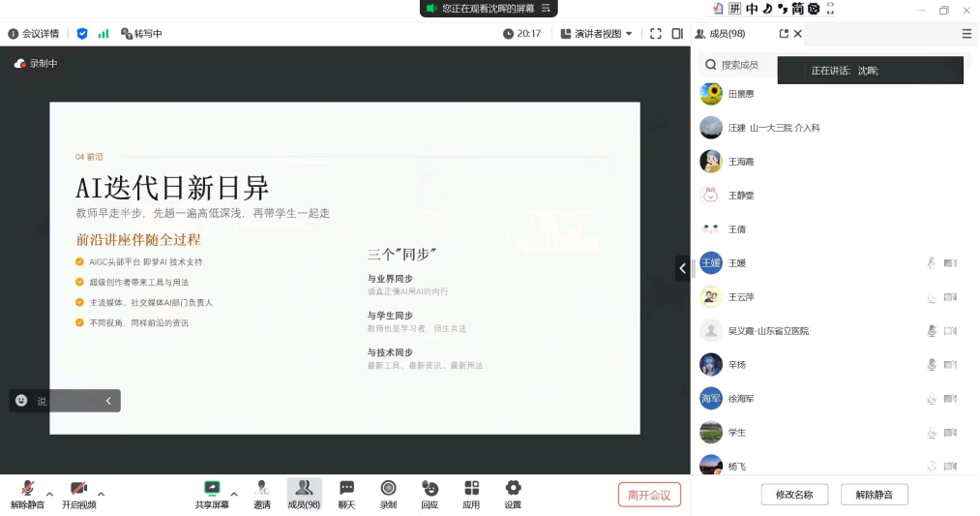Open apps (应用)
Viewport: 980px width, 516px height.
point(471,495)
